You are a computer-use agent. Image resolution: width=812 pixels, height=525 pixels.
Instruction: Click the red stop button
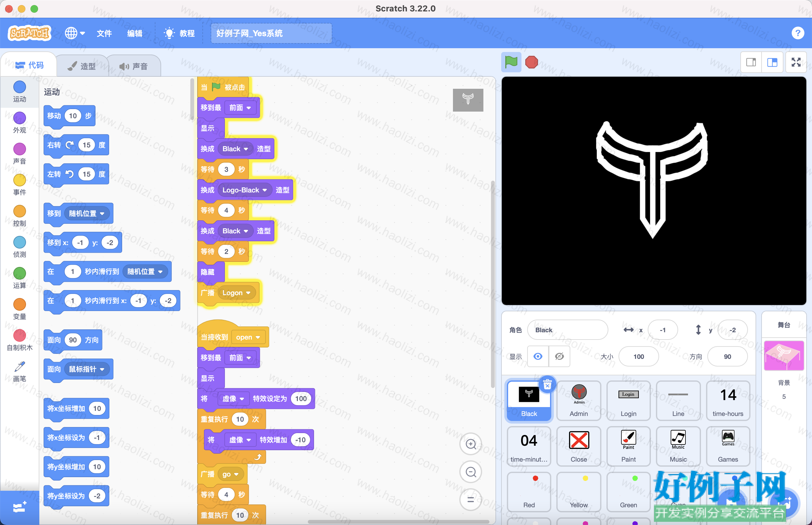[x=531, y=62]
